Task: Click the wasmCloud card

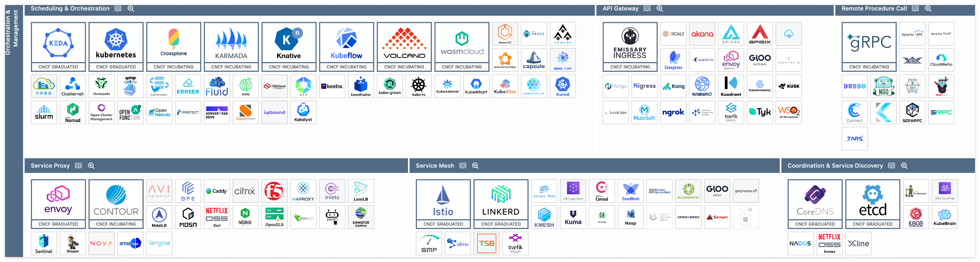Action: (462, 47)
